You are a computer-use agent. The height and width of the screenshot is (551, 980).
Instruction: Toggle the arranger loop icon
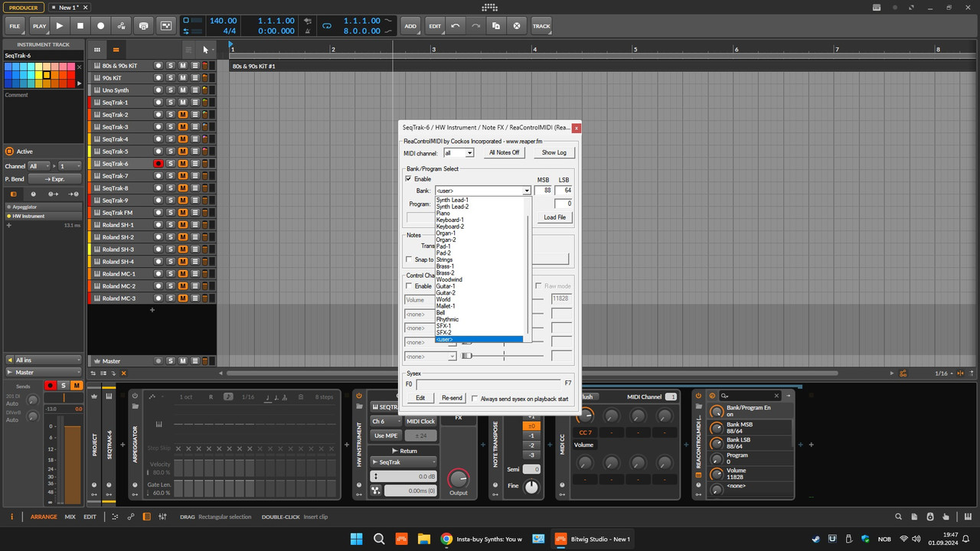(x=327, y=25)
